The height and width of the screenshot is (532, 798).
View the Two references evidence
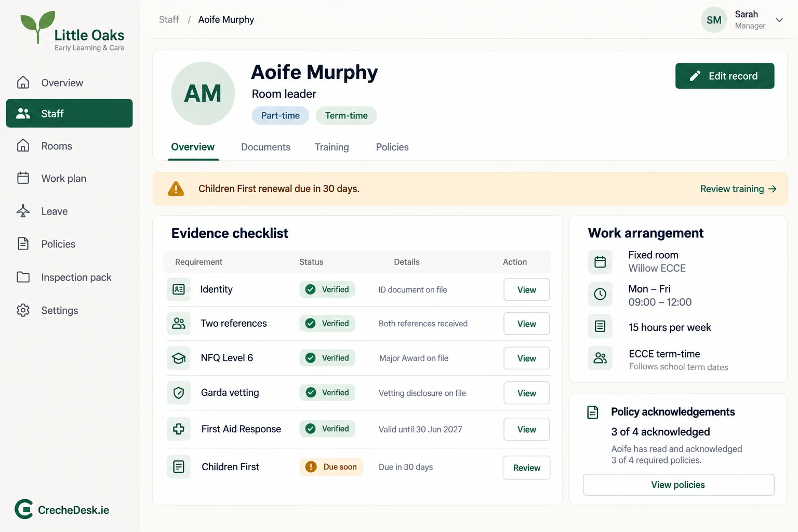[x=526, y=324]
